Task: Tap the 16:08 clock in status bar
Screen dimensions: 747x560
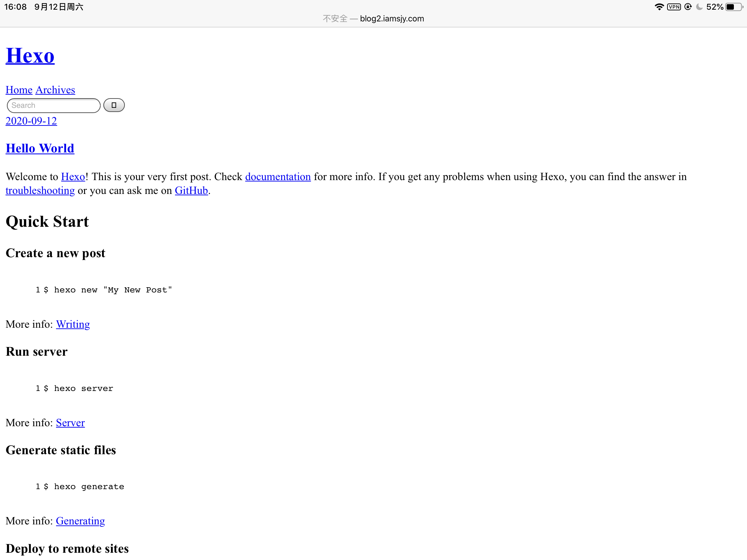Action: [x=15, y=7]
